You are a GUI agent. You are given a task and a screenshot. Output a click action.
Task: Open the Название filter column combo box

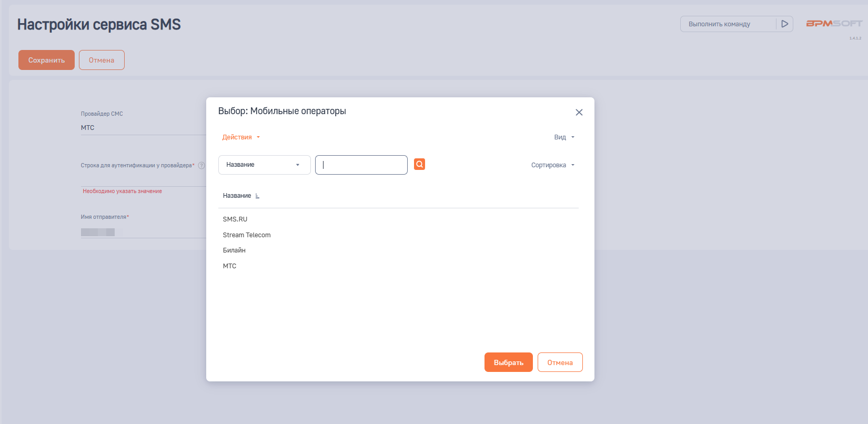(x=265, y=165)
